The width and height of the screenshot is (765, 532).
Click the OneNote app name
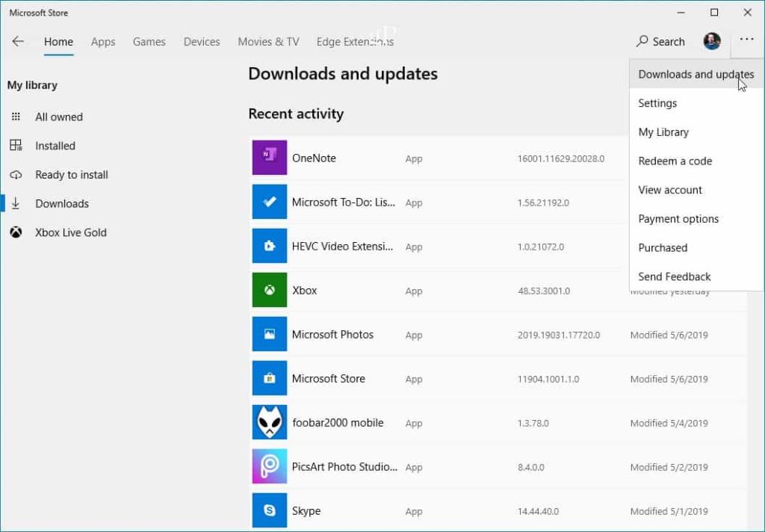tap(314, 158)
